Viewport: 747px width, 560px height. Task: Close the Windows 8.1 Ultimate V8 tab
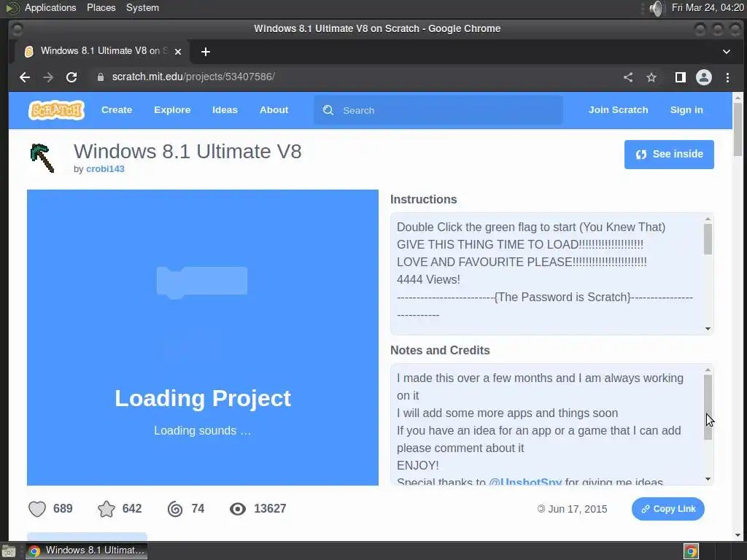178,52
